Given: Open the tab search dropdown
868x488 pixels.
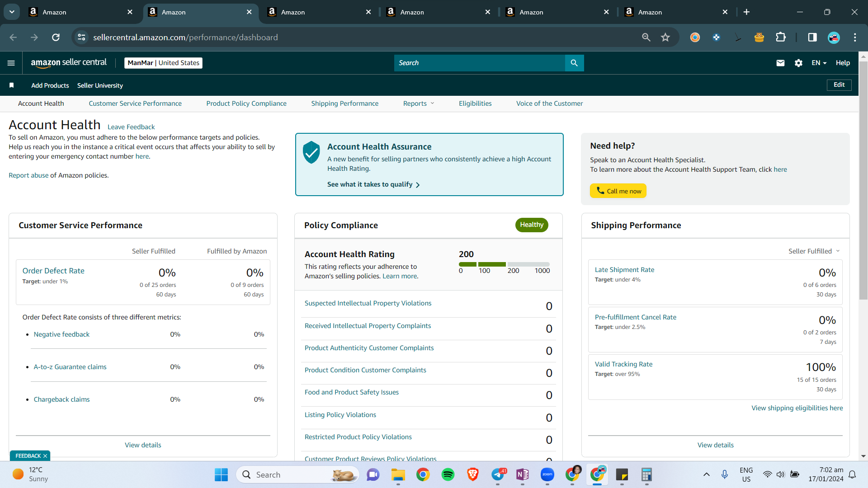Looking at the screenshot, I should pyautogui.click(x=12, y=12).
